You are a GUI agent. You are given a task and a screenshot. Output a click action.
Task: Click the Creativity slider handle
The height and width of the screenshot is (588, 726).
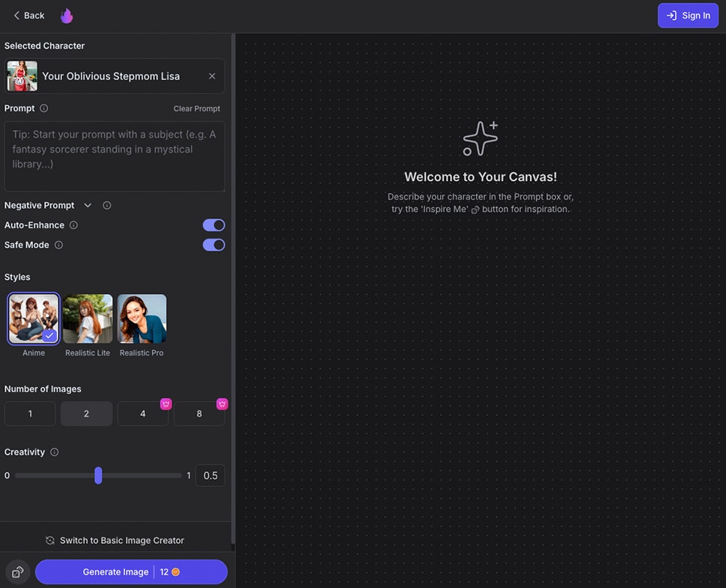click(98, 476)
